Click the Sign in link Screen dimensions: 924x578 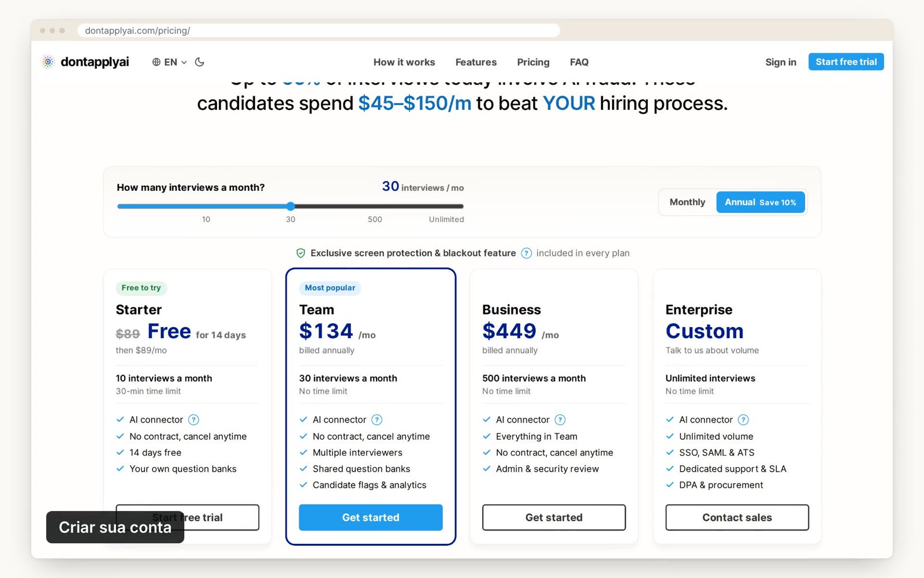(x=781, y=62)
